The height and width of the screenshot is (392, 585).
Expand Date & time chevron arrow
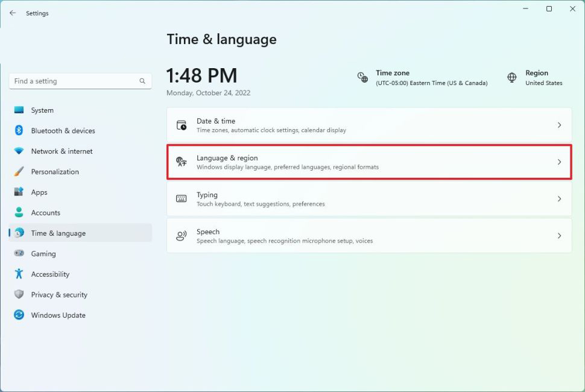pyautogui.click(x=559, y=125)
